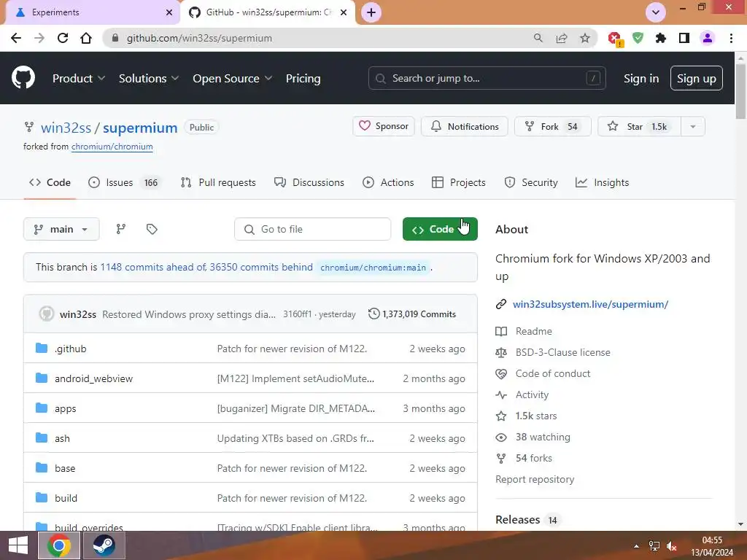Expand the Solutions menu
The image size is (747, 560).
click(149, 79)
